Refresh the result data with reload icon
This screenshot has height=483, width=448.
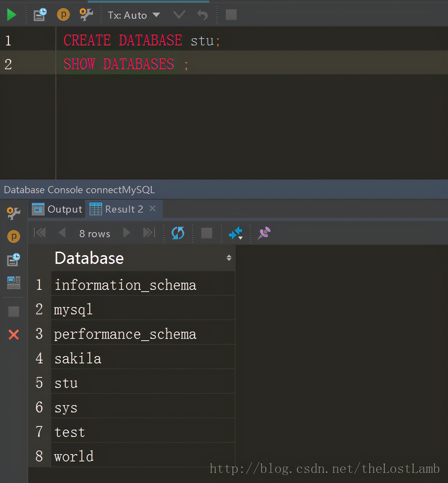178,233
